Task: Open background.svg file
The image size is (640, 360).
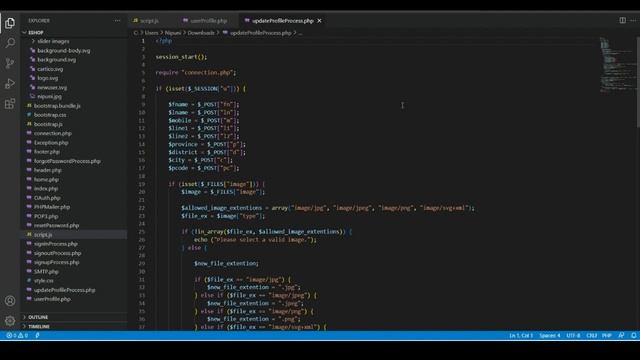Action: (x=56, y=60)
